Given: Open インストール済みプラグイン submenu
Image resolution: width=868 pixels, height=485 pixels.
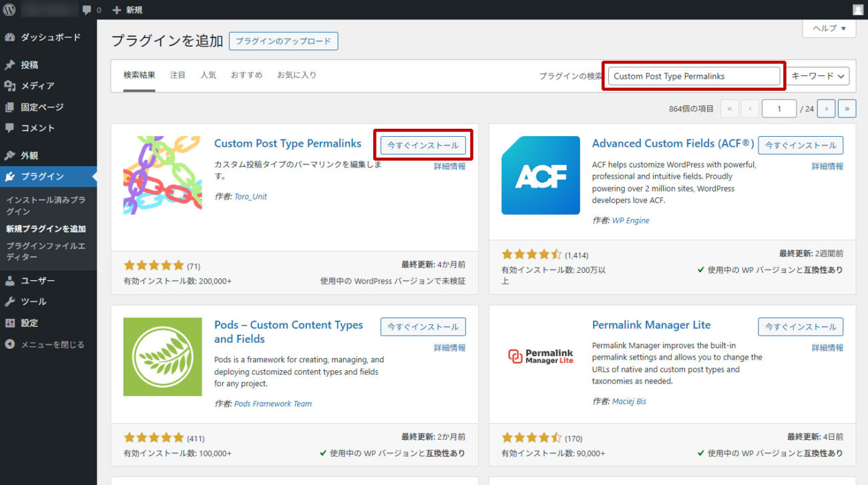Looking at the screenshot, I should (45, 205).
